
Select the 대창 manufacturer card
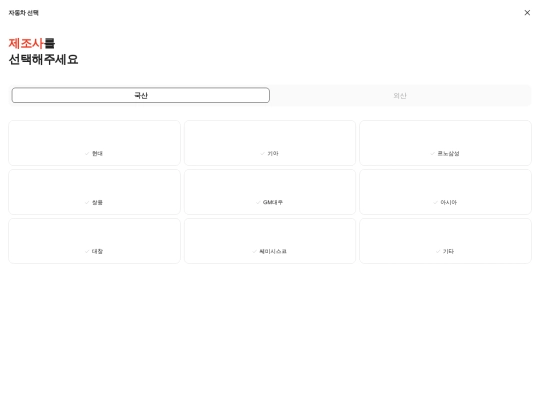point(94,241)
